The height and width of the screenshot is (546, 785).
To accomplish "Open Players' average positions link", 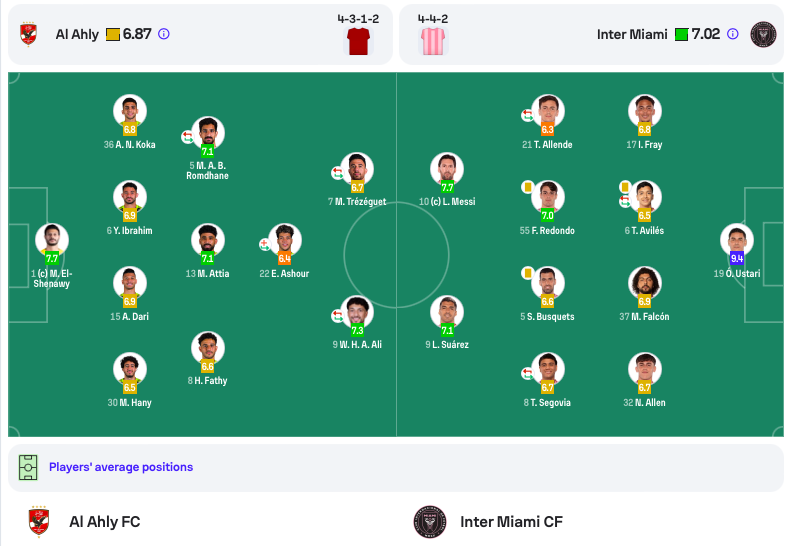I will pyautogui.click(x=121, y=467).
